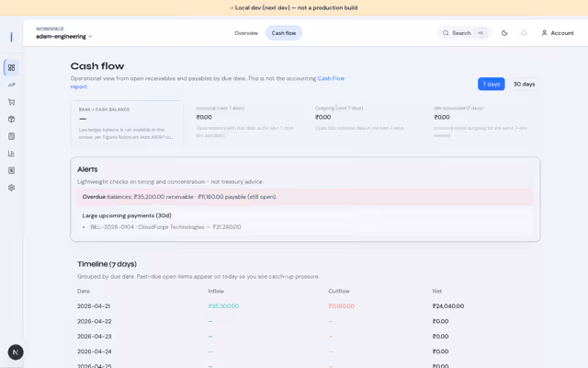This screenshot has height=368, width=588.
Task: Click the Next.js dev indicator badge
Action: (16, 352)
